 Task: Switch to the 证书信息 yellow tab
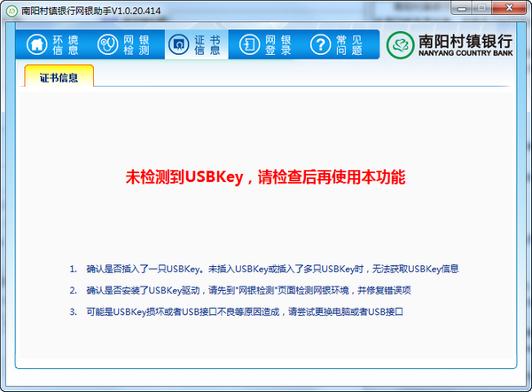pos(59,77)
